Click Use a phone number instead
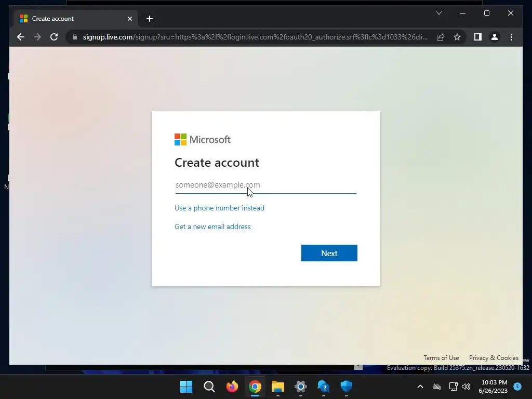Image resolution: width=532 pixels, height=399 pixels. click(219, 208)
